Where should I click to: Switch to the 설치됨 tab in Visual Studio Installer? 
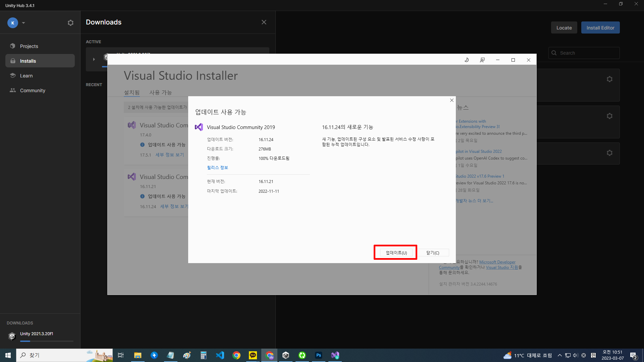132,93
